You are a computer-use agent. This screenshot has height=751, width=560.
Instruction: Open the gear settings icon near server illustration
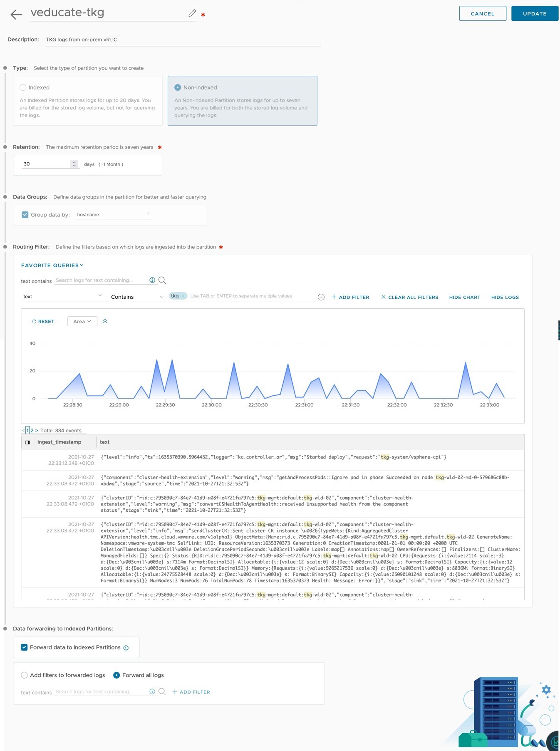[x=546, y=690]
